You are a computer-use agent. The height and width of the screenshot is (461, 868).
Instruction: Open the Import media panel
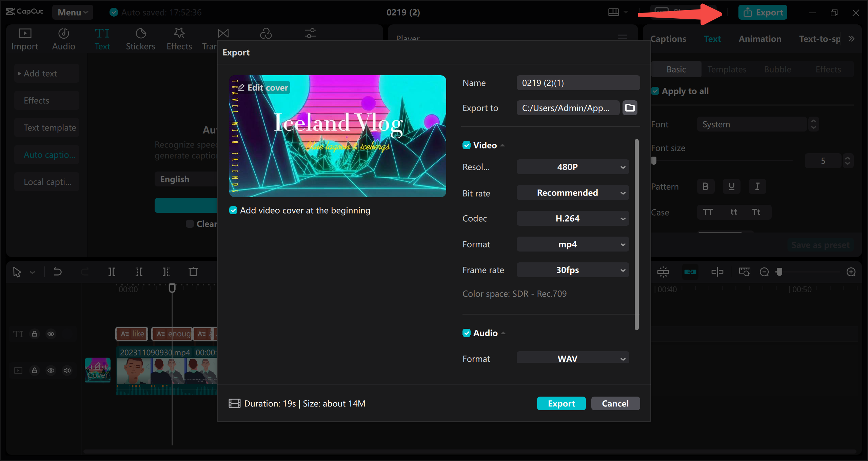pos(24,38)
